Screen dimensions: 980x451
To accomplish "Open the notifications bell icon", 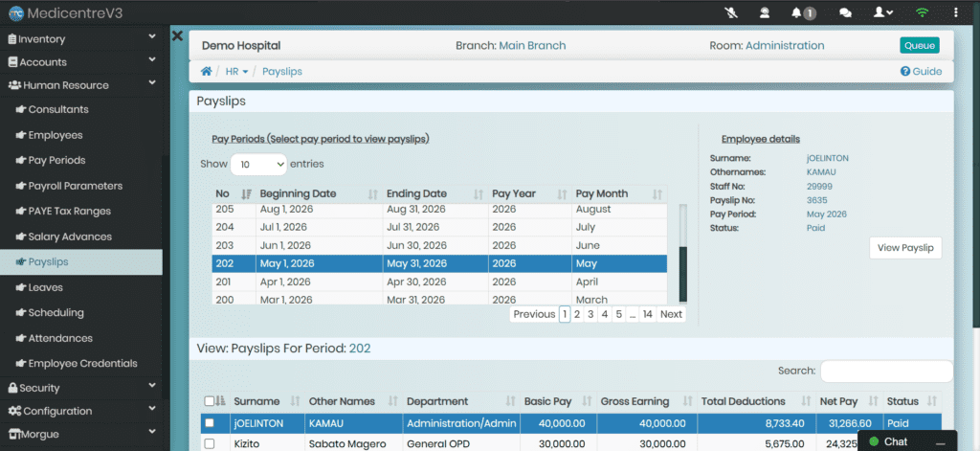I will point(796,12).
